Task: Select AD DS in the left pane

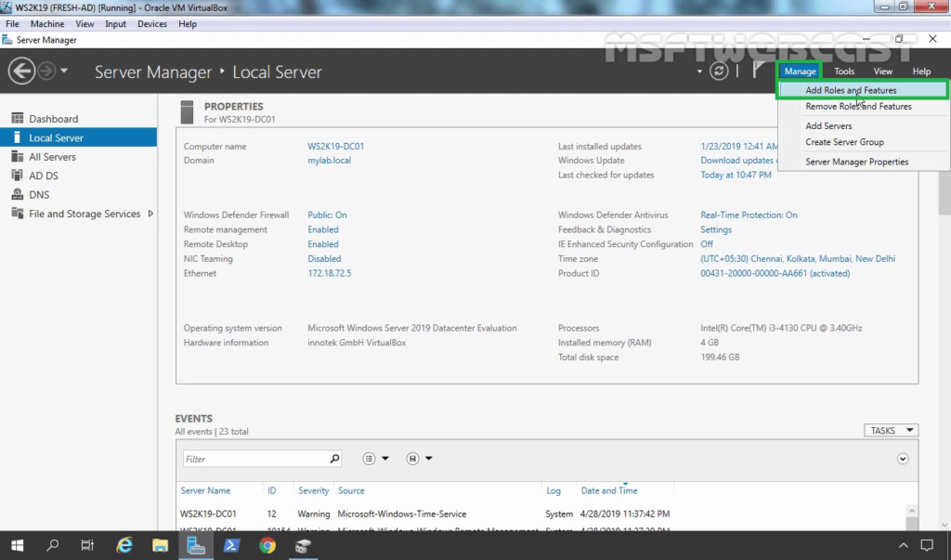Action: coord(43,176)
